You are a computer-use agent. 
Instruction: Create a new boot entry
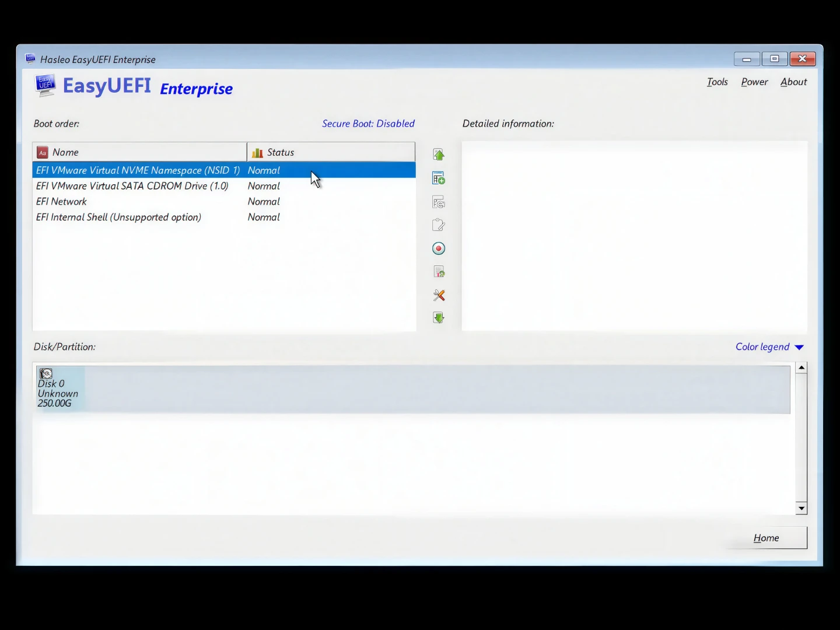point(439,178)
